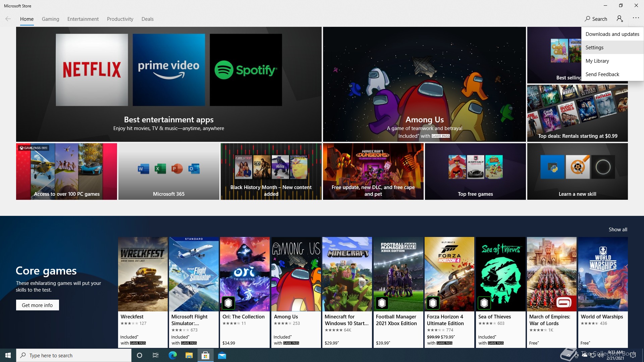Screen dimensions: 644x362
Task: Click the Microsoft Store taskbar icon
Action: click(x=205, y=355)
